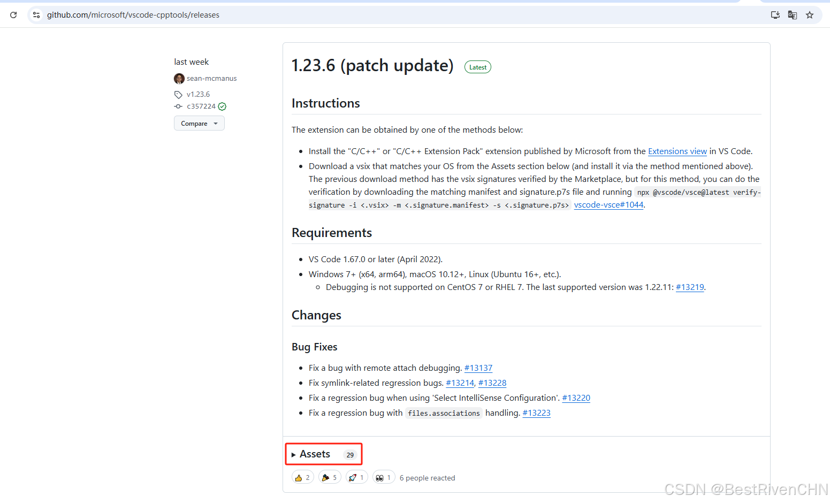Open the Compare dropdown
This screenshot has height=504, width=830.
point(199,124)
